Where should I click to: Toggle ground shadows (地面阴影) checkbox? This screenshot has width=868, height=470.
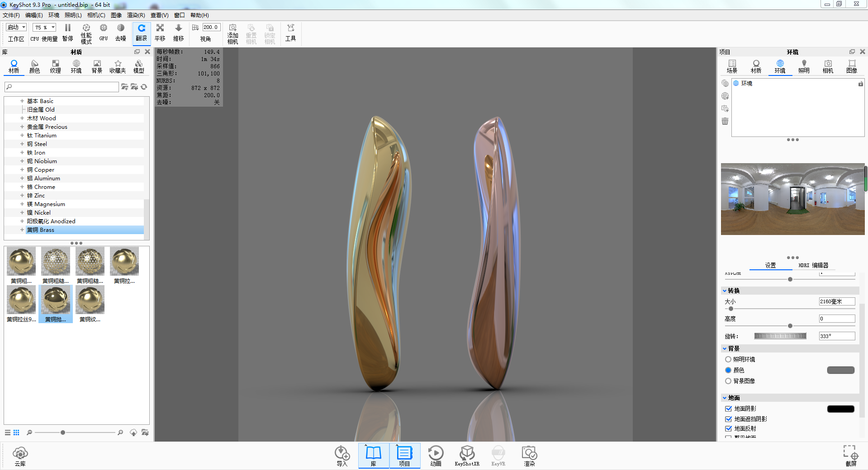click(x=728, y=409)
